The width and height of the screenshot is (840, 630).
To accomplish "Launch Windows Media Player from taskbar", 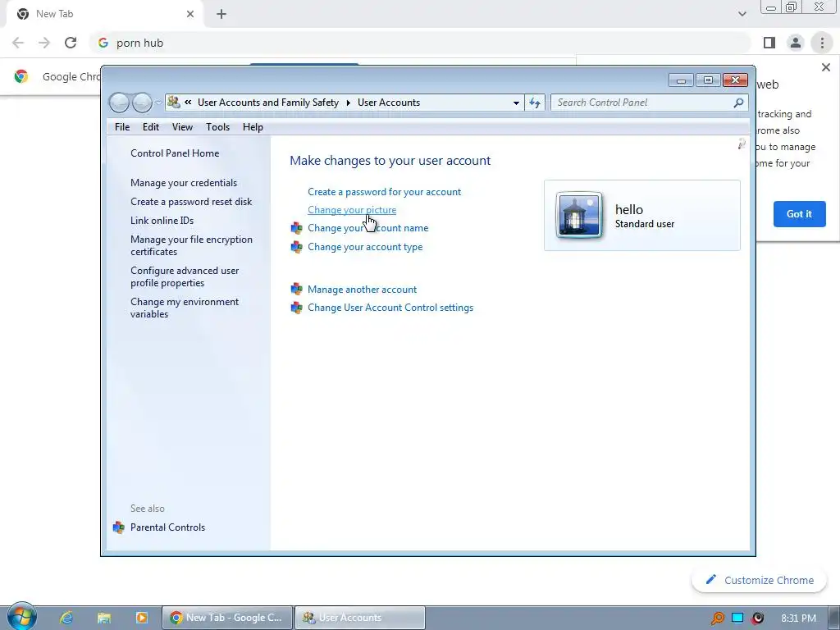I will click(141, 618).
